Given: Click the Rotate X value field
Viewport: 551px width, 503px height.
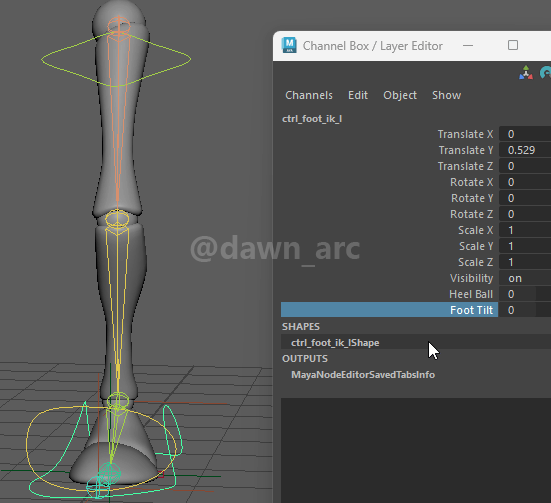Looking at the screenshot, I should tap(525, 182).
